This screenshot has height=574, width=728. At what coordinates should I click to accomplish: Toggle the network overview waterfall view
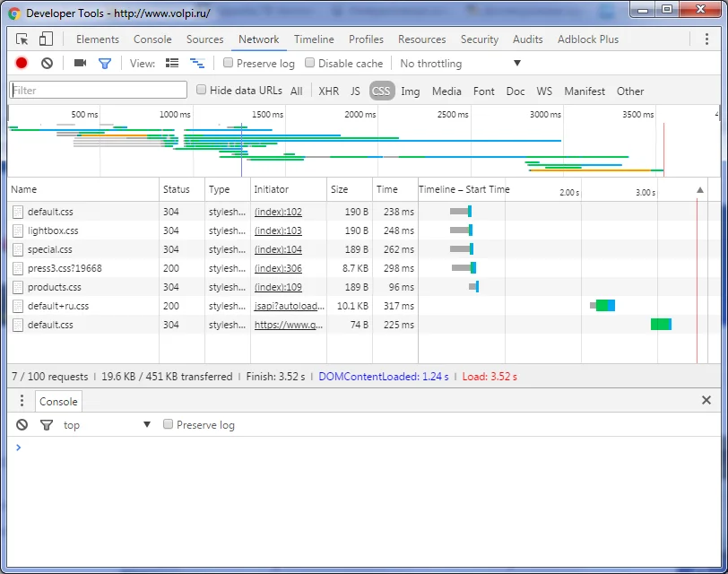point(196,63)
